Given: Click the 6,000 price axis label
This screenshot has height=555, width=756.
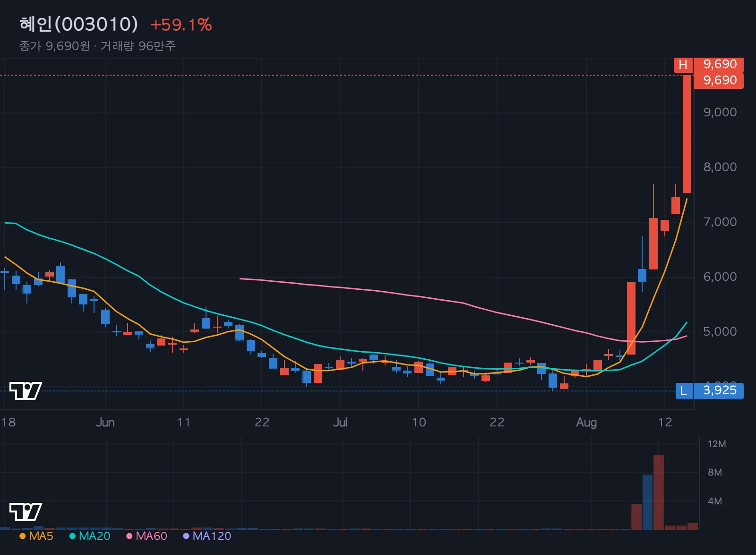Looking at the screenshot, I should 720,277.
